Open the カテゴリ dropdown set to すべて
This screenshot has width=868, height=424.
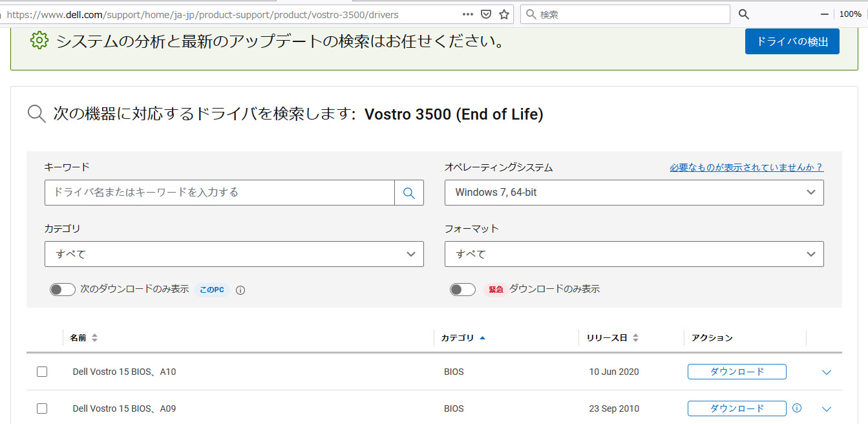click(234, 254)
